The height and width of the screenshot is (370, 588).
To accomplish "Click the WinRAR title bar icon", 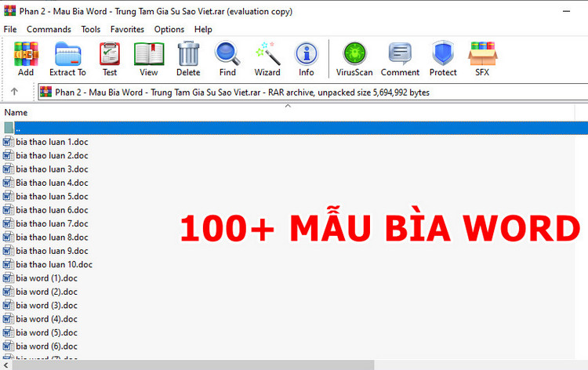I will [x=9, y=11].
